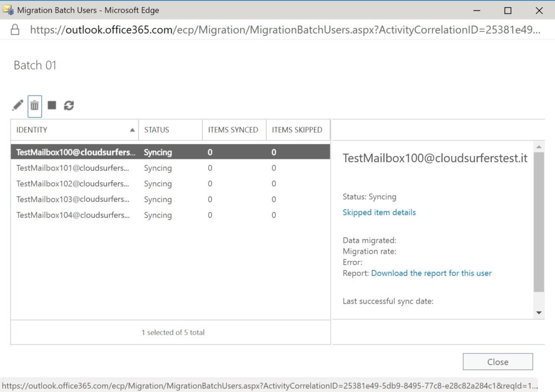
Task: Click Download the report for this user
Action: click(431, 273)
